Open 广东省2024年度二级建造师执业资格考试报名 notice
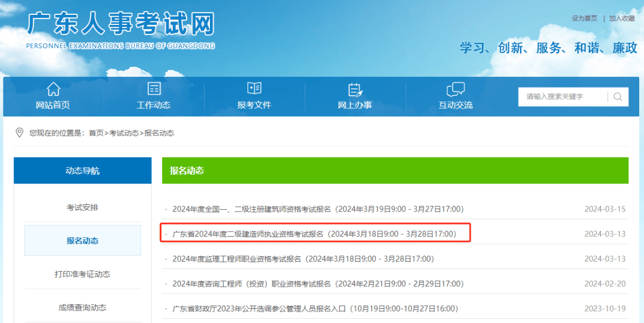The height and width of the screenshot is (323, 644). 314,234
